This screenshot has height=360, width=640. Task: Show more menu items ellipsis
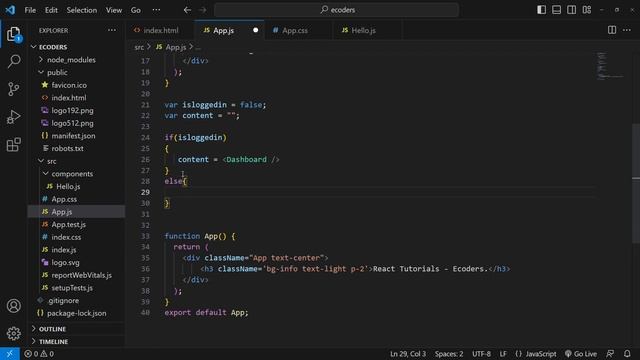click(x=156, y=10)
